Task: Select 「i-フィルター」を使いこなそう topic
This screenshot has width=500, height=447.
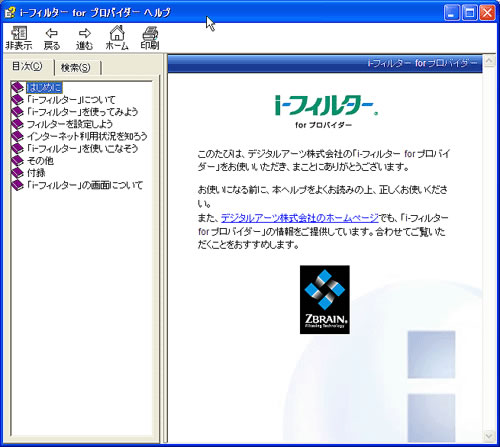Action: click(x=82, y=148)
